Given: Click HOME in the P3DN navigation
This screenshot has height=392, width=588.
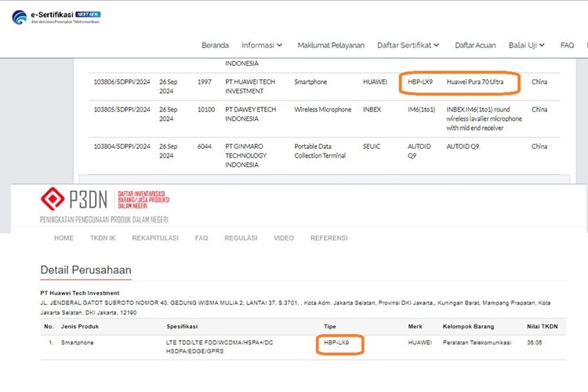Looking at the screenshot, I should 64,238.
